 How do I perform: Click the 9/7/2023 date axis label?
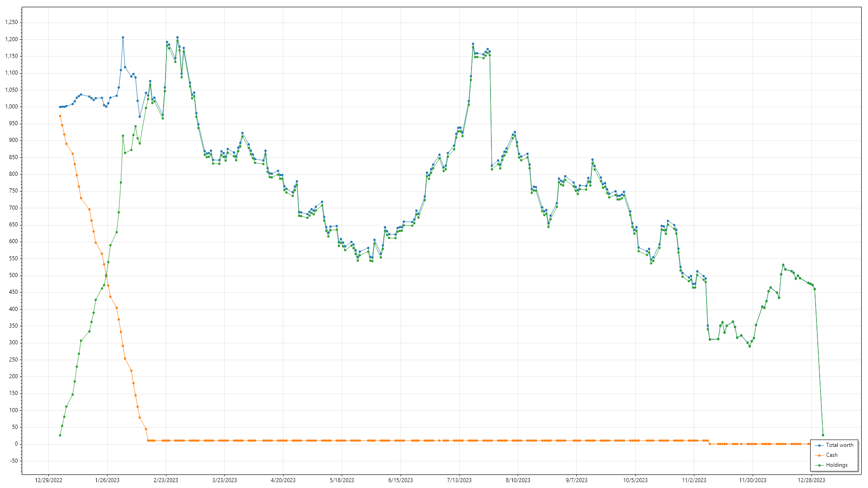[576, 480]
